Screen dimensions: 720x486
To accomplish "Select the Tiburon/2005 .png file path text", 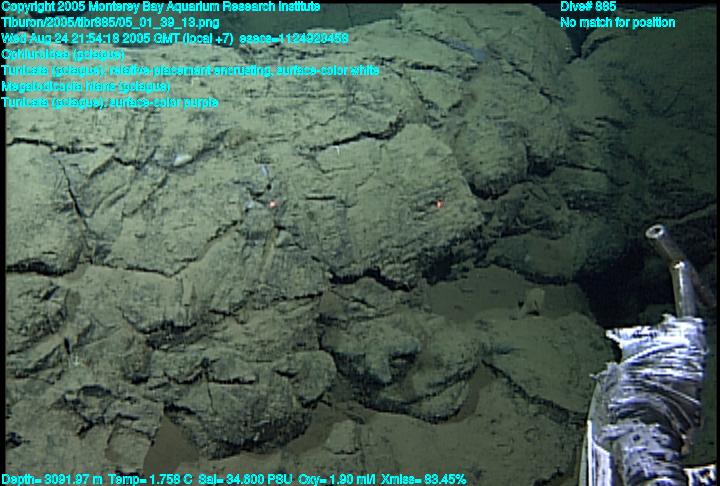I will 110,23.
